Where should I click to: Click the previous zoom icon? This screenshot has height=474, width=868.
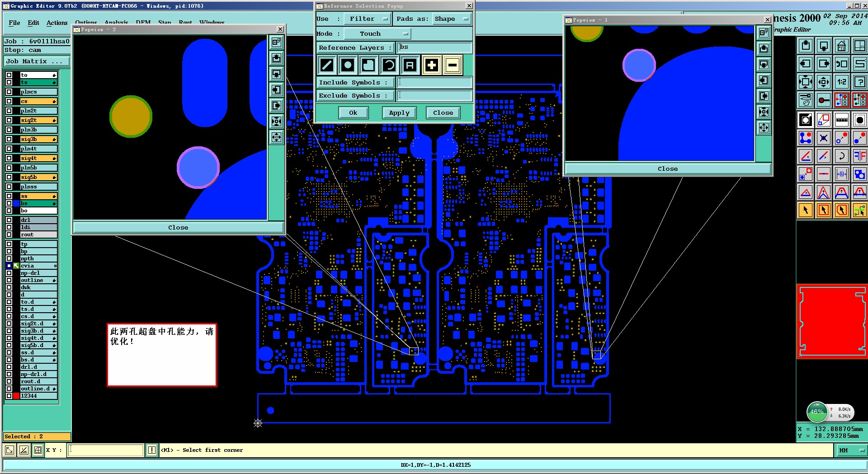(x=841, y=64)
